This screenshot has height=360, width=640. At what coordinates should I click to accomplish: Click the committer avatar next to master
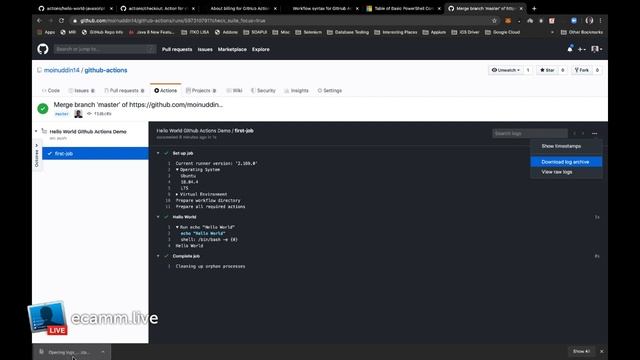tap(78, 114)
